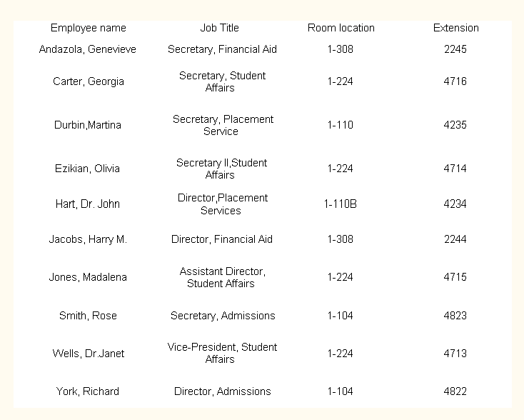524x420 pixels.
Task: Select the Secretary, Placement Service job title
Action: click(222, 125)
